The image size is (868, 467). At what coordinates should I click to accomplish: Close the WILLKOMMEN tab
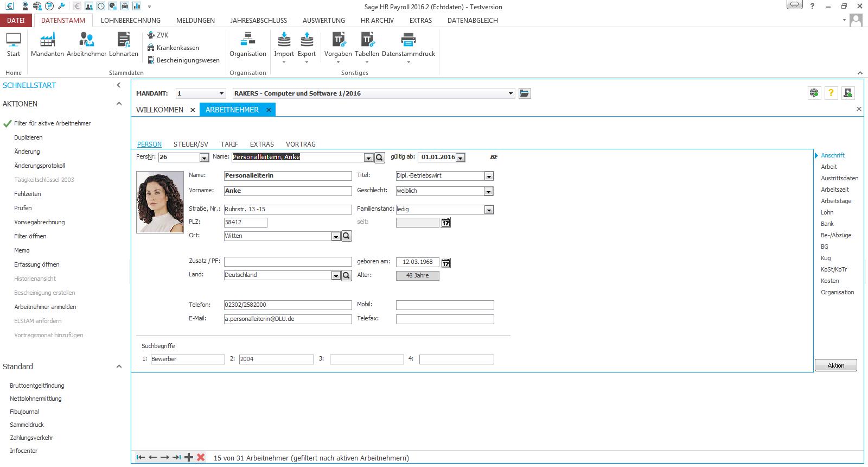(x=193, y=110)
